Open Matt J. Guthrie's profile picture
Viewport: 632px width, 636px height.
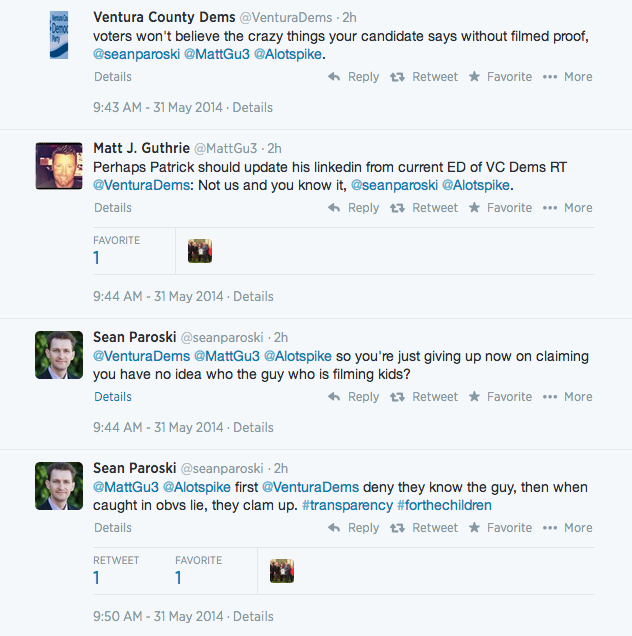[x=59, y=166]
